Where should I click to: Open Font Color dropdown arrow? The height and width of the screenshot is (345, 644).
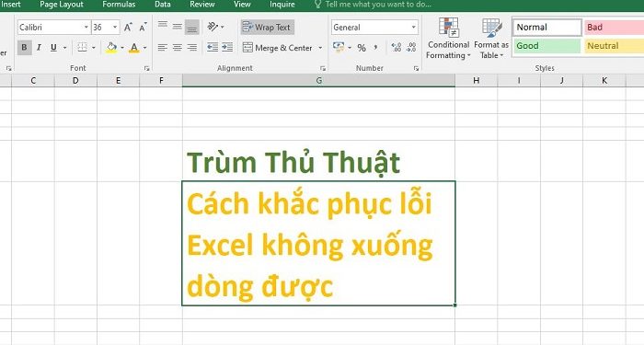click(145, 48)
